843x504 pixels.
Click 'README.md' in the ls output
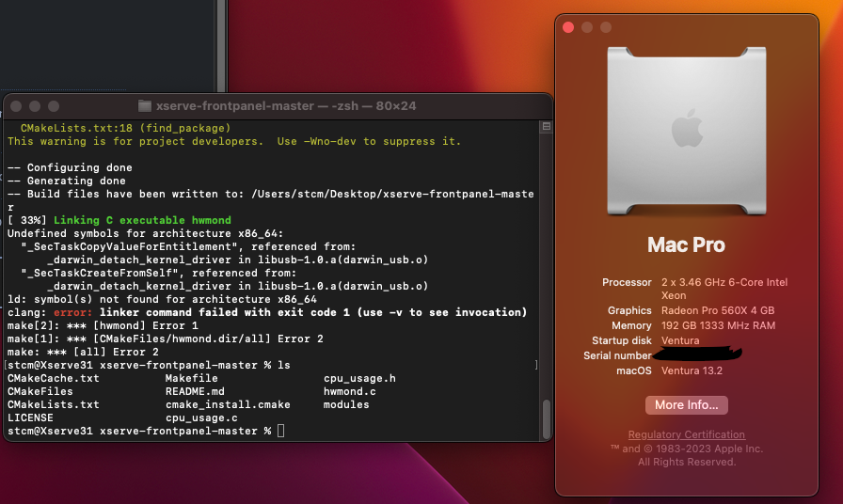(195, 392)
